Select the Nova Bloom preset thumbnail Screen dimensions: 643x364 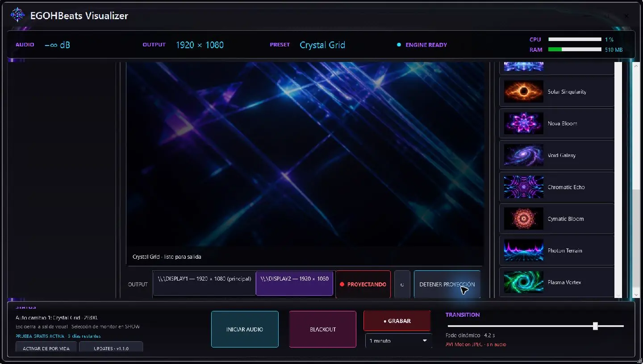coord(523,123)
